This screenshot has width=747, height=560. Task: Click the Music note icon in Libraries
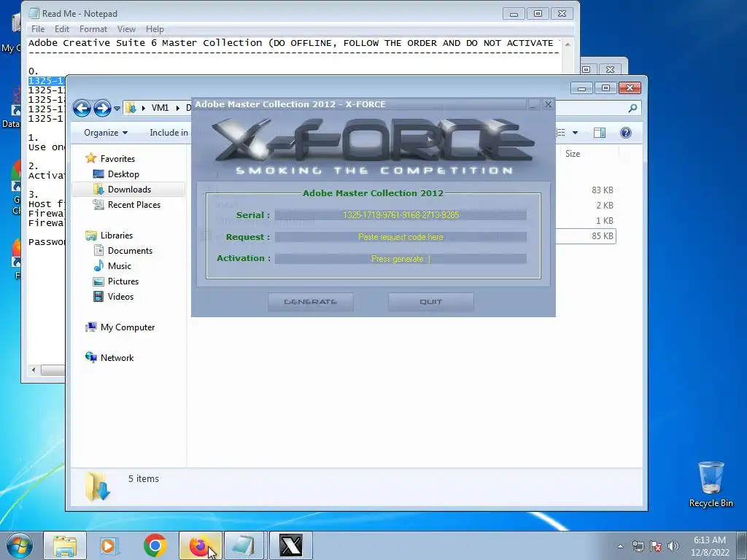98,265
